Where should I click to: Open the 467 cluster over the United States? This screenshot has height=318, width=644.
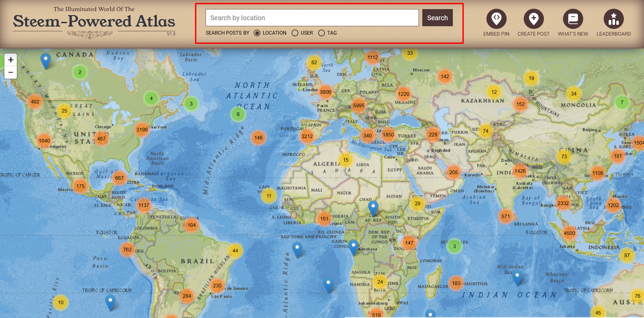point(101,139)
